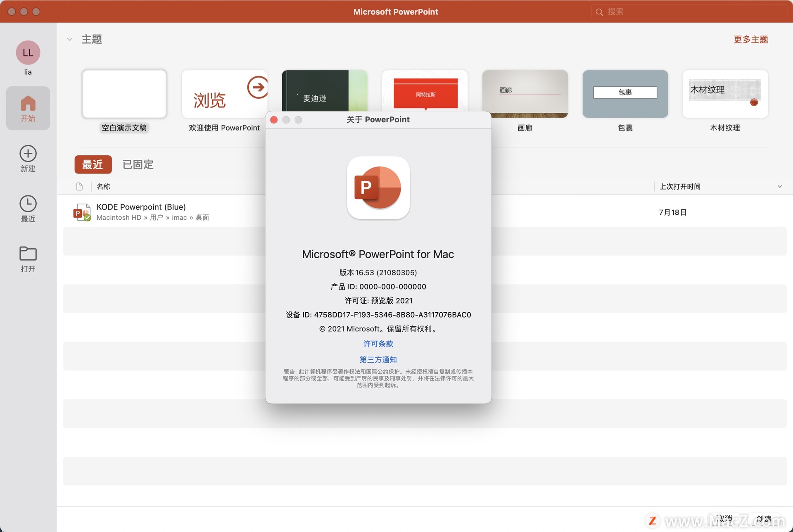Click the copyright 2021 Microsoft text
793x532 pixels.
(378, 329)
